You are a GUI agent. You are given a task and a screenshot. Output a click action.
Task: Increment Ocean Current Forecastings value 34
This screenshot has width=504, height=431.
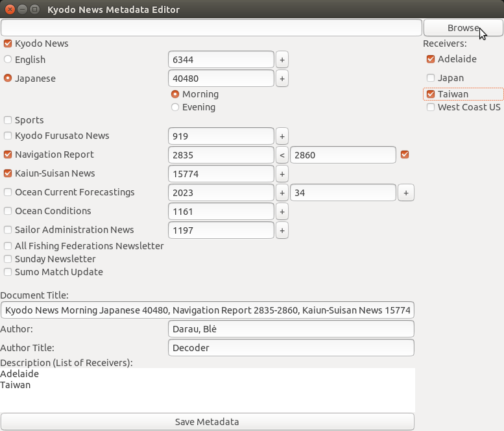(406, 193)
